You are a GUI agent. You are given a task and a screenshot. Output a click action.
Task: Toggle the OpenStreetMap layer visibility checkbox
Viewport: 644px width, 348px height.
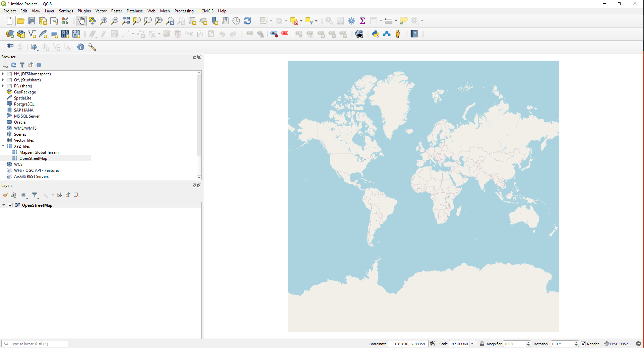coord(10,205)
